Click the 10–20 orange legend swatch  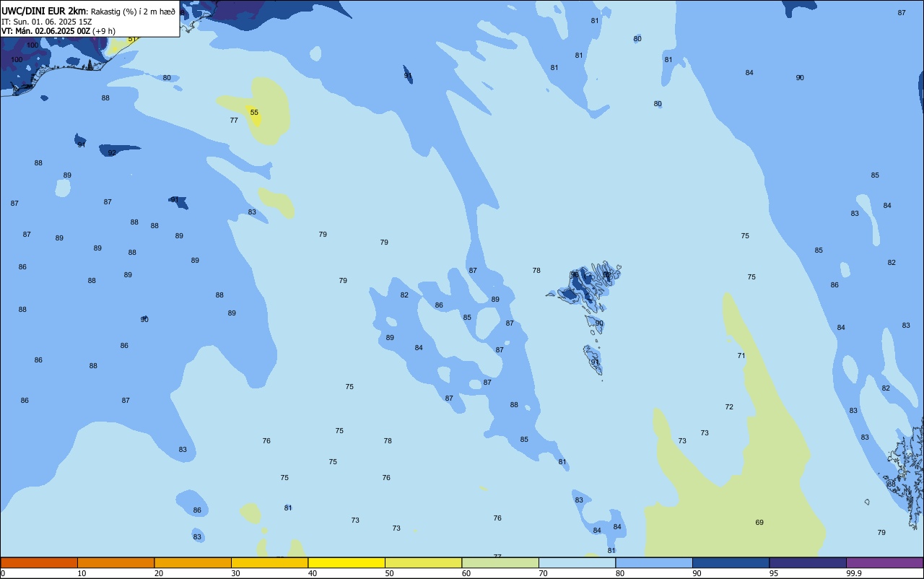tap(115, 563)
